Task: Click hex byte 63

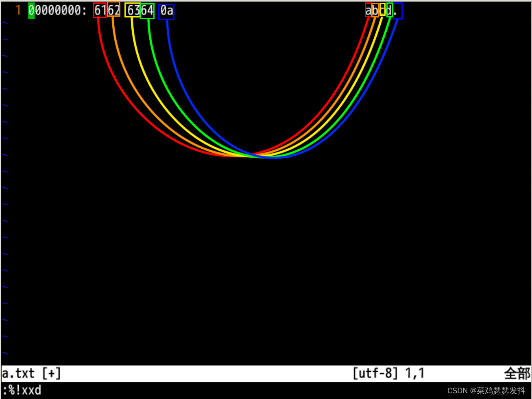Action: (x=133, y=11)
